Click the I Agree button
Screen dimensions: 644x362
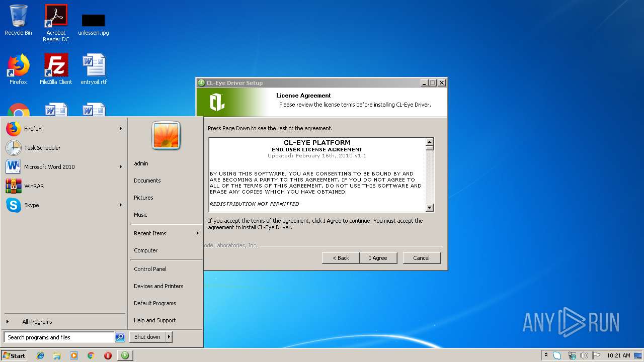[x=378, y=258]
